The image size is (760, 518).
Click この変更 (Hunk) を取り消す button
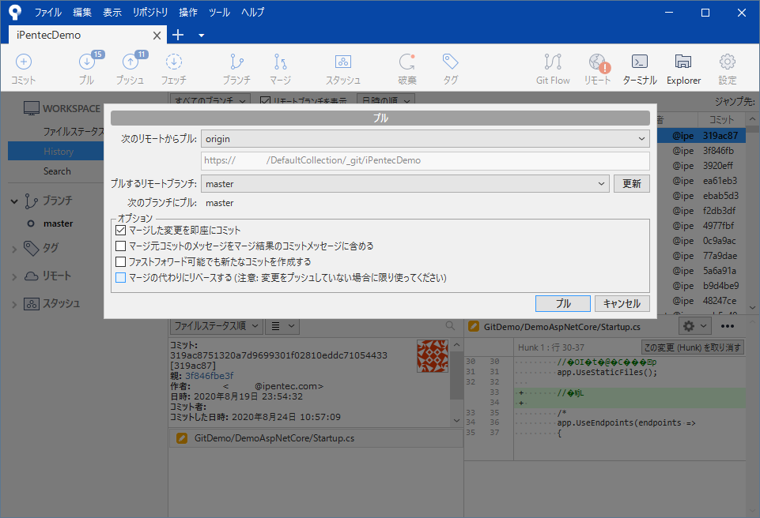(692, 347)
